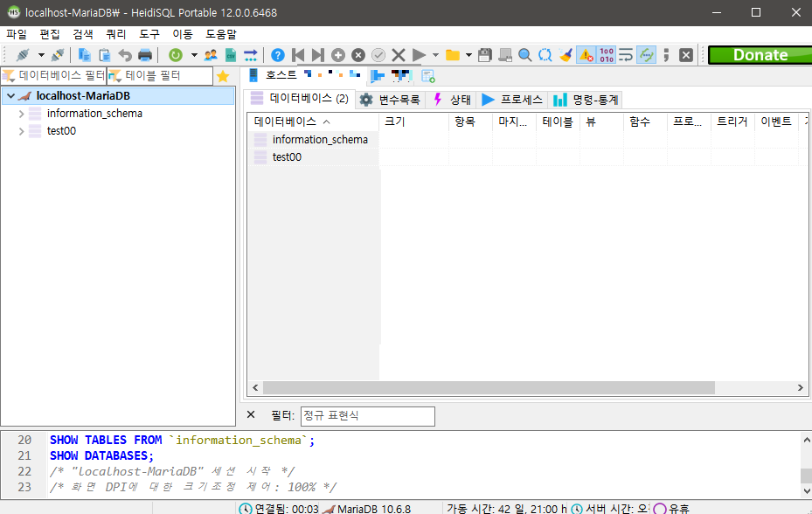Click the post changes checkmark icon
Image resolution: width=812 pixels, height=514 pixels.
(x=378, y=55)
